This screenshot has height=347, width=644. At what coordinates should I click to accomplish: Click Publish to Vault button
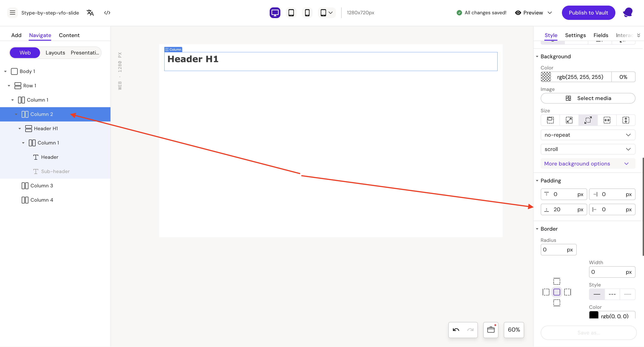[x=588, y=13]
